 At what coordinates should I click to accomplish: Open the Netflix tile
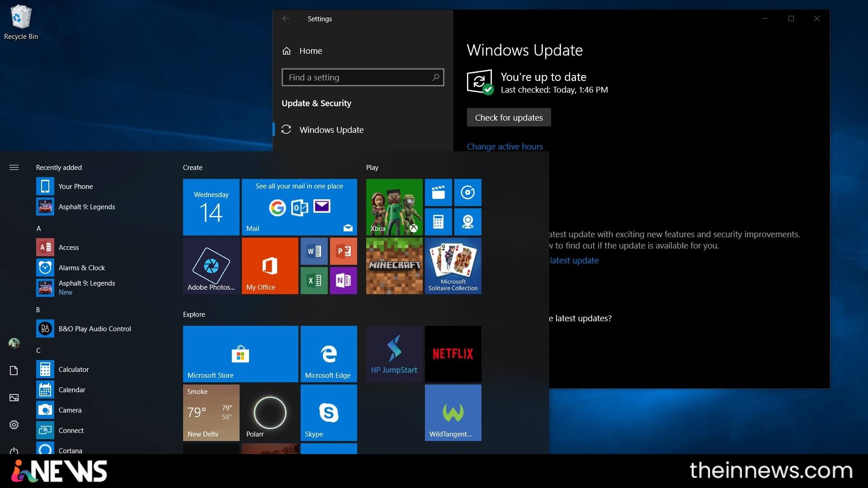[x=453, y=354]
